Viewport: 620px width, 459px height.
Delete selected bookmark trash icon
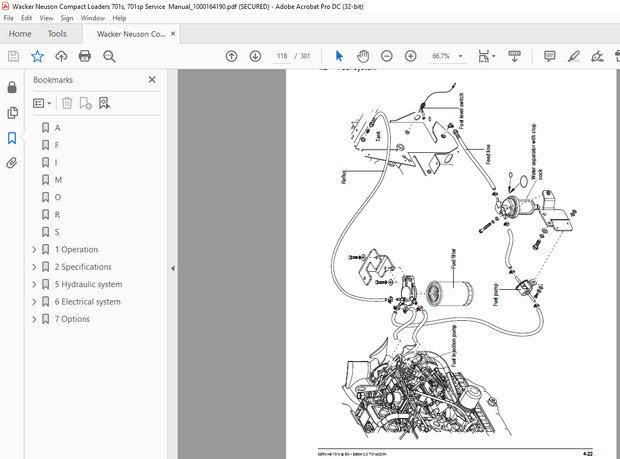click(67, 103)
